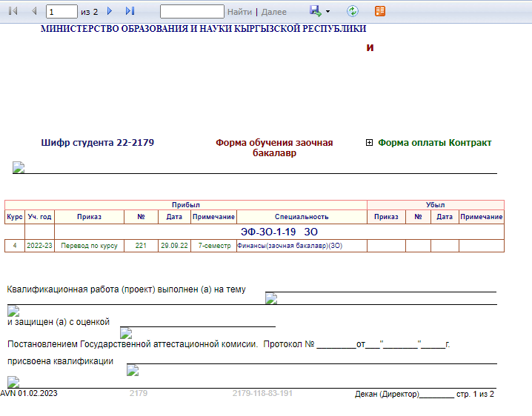532x416 pixels.
Task: Expand the plus toggle beside Форма оплаты
Action: [369, 143]
